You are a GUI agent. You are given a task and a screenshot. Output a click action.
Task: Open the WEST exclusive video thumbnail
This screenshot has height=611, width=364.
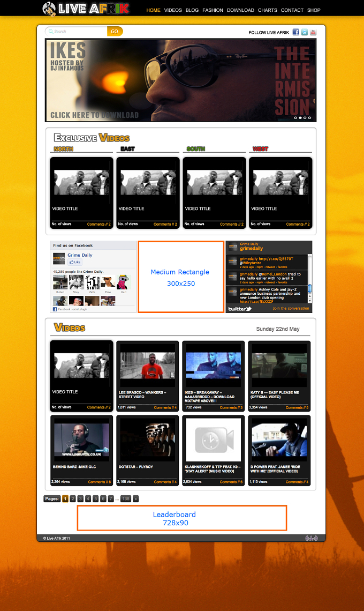280,182
